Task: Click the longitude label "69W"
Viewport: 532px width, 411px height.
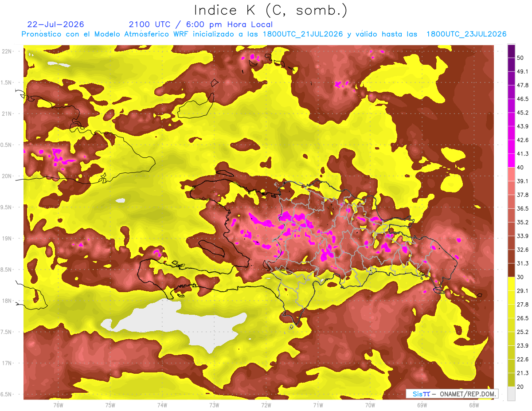Action: tap(422, 404)
